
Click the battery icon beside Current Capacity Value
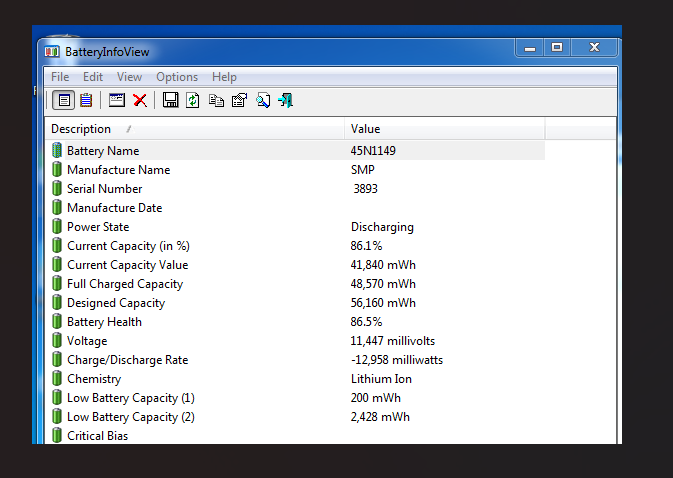click(57, 264)
